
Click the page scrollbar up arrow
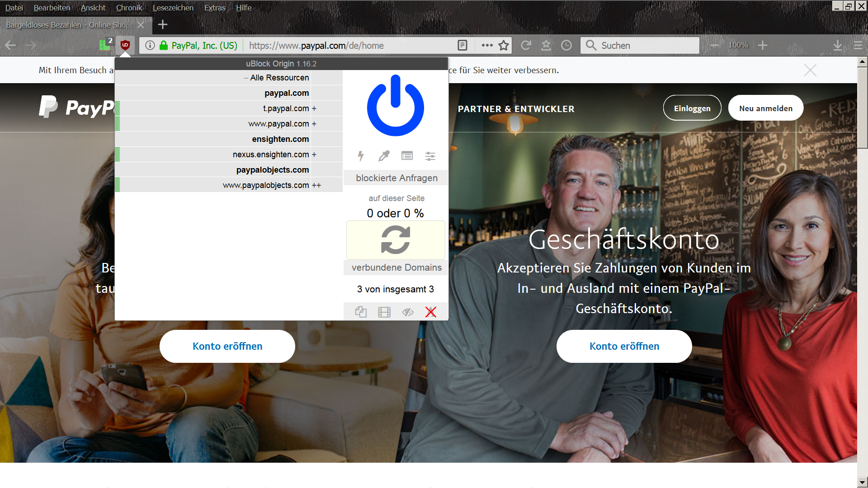tap(863, 61)
